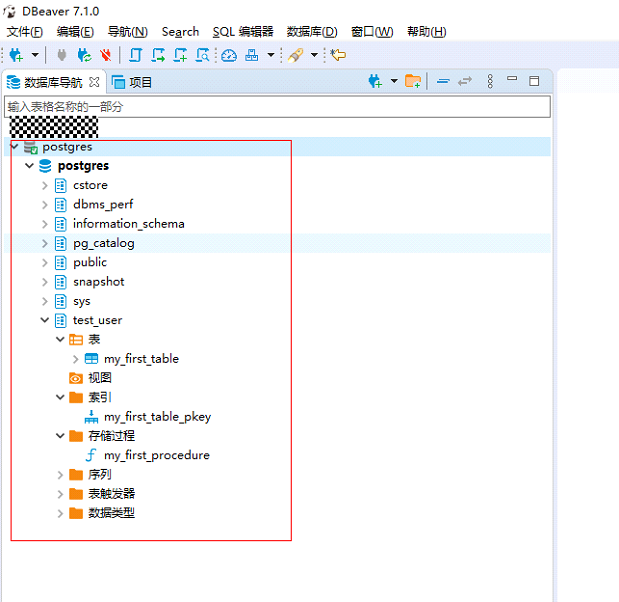
Task: Click the Reconnect icon with green arrows
Action: (x=84, y=55)
